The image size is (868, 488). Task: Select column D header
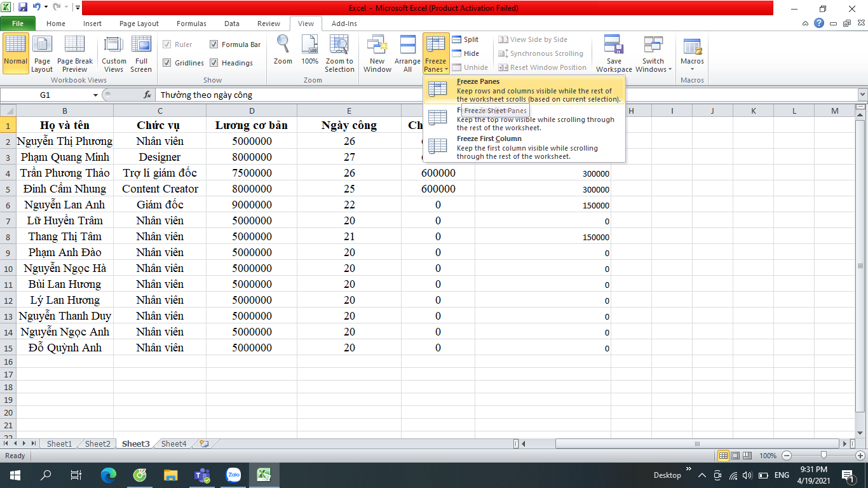tap(252, 111)
